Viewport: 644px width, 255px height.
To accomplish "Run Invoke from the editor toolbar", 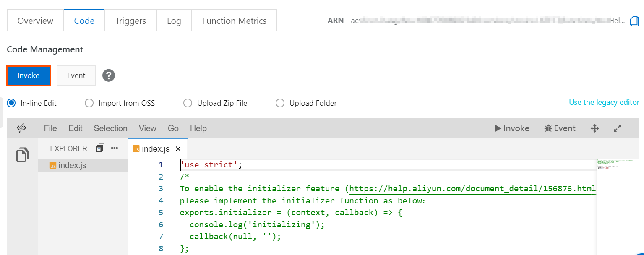I will [x=512, y=128].
